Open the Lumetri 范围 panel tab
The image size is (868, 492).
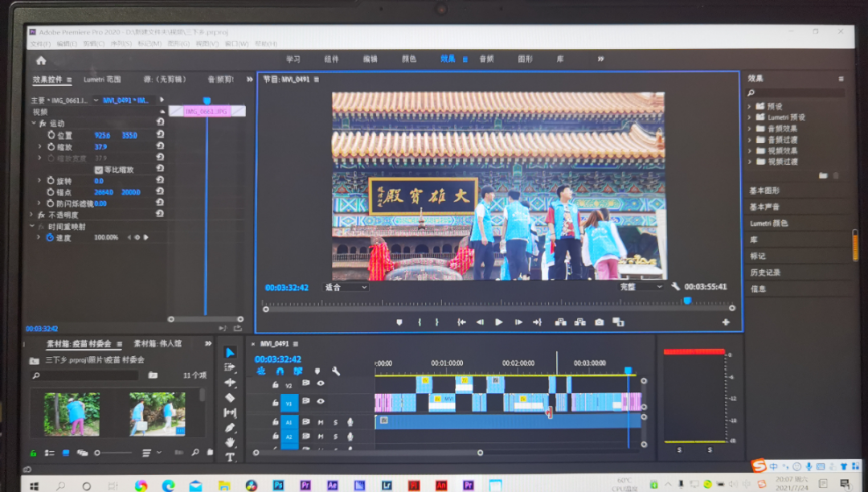click(102, 80)
